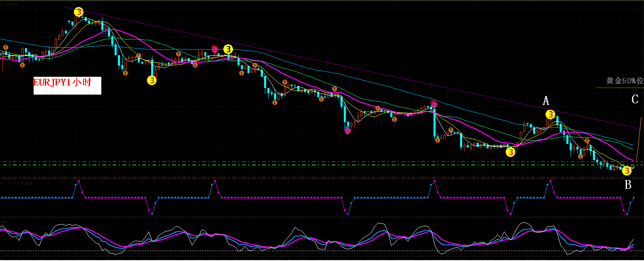Select the white letter A label
Image resolution: width=644 pixels, height=261 pixels.
(x=546, y=101)
